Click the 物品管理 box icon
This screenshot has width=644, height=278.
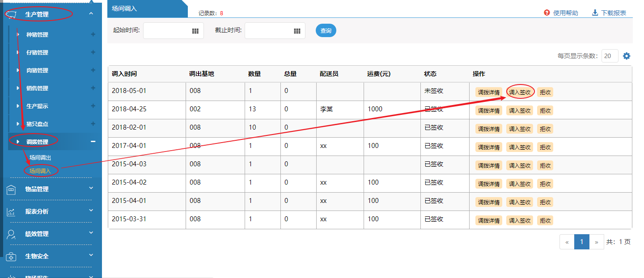(11, 190)
